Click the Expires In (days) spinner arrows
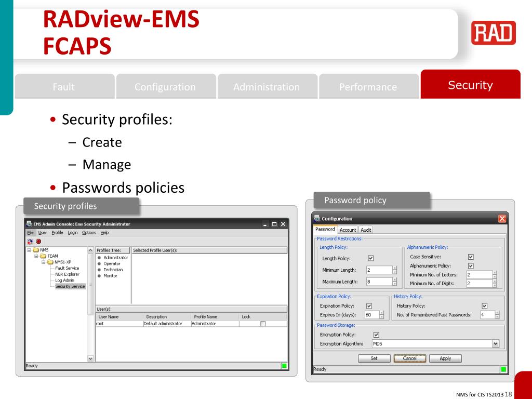Image resolution: width=532 pixels, height=399 pixels. tap(382, 315)
